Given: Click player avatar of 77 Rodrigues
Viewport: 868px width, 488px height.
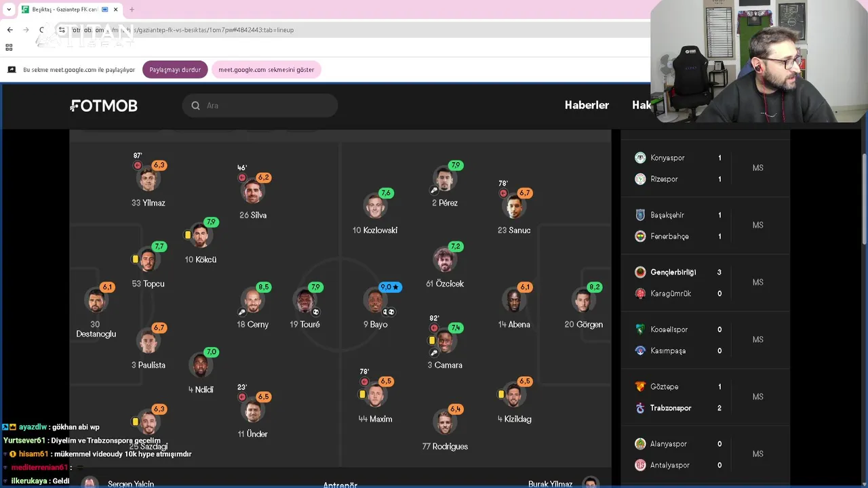Looking at the screenshot, I should coord(445,423).
